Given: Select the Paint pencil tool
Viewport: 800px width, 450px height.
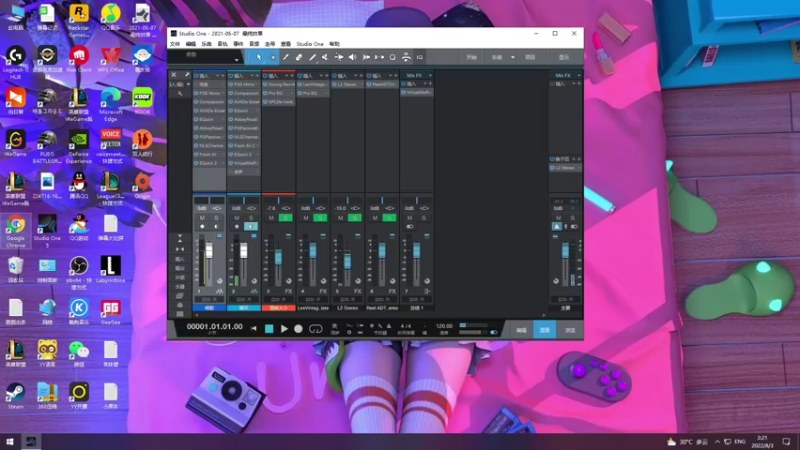Looking at the screenshot, I should coord(312,57).
